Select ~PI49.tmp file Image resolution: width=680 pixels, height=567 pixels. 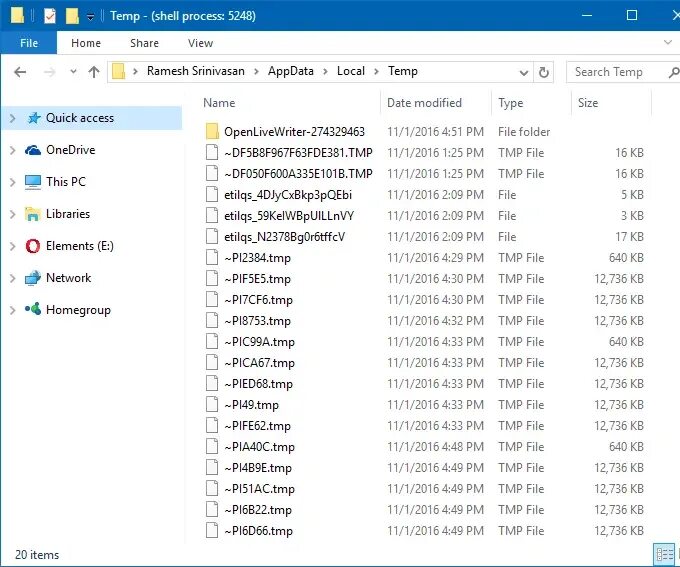(x=252, y=405)
